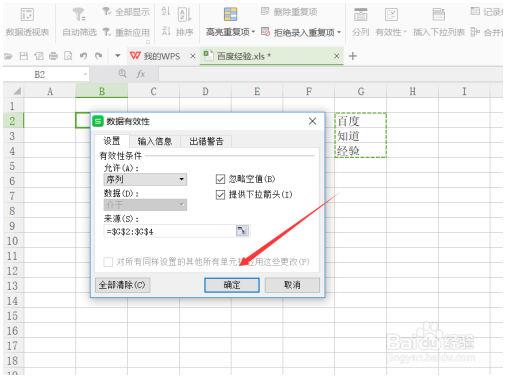Select column G header
Screen dimensions: 506x378
(x=361, y=91)
